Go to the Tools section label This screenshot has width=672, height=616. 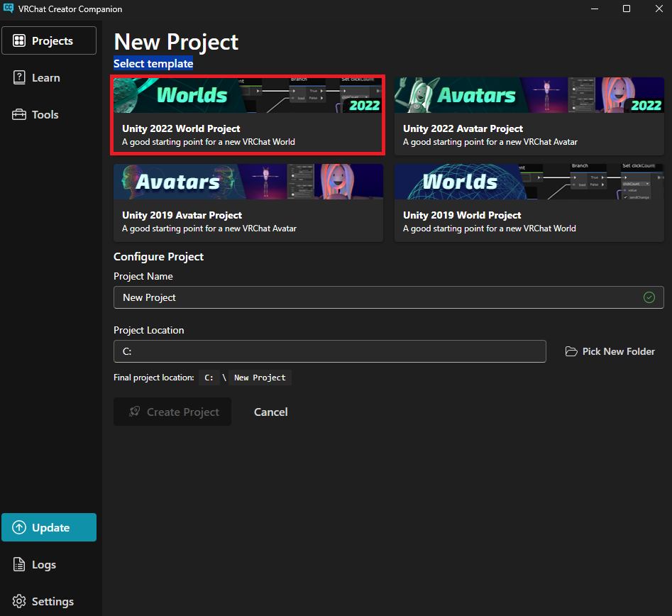tap(45, 115)
